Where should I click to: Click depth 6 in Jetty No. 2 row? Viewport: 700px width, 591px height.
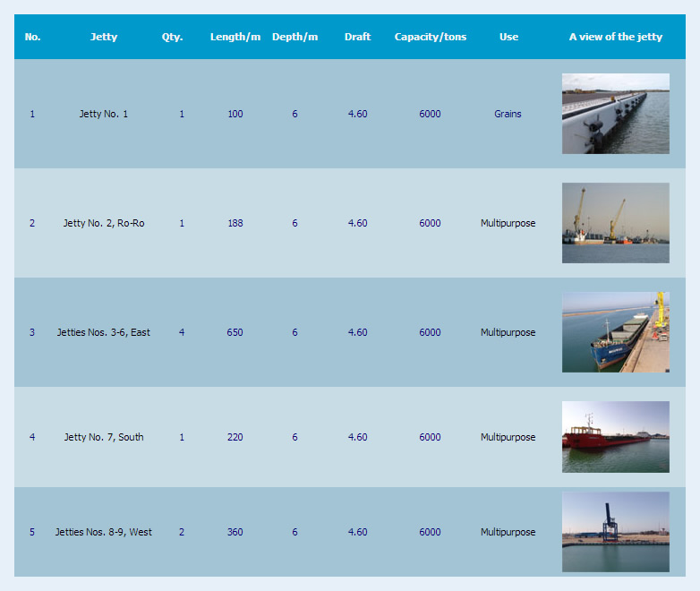coord(295,223)
